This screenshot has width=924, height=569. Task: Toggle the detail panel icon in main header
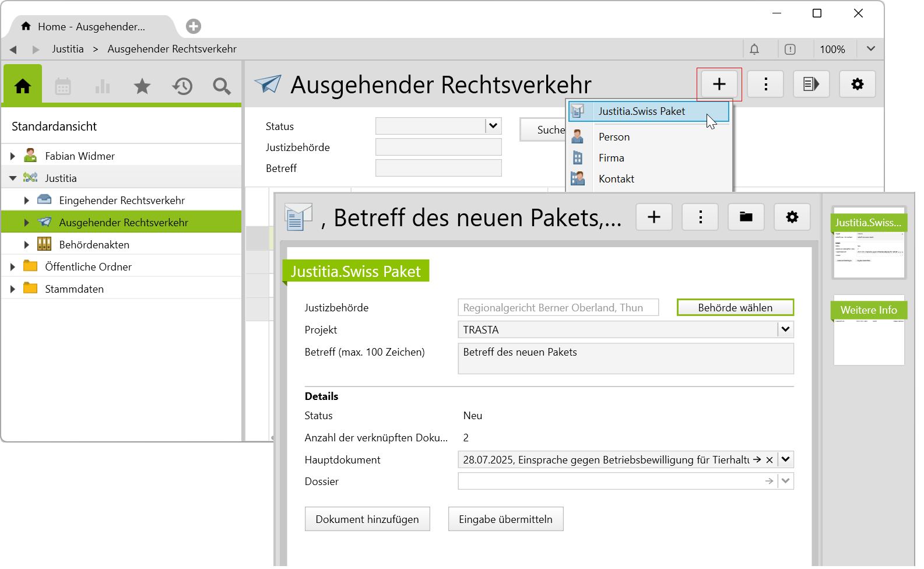(x=811, y=84)
